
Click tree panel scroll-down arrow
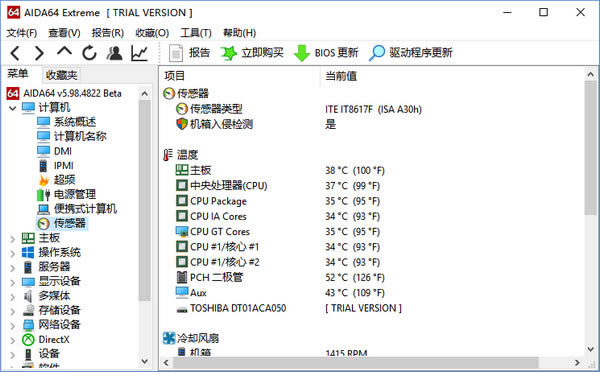[x=145, y=361]
